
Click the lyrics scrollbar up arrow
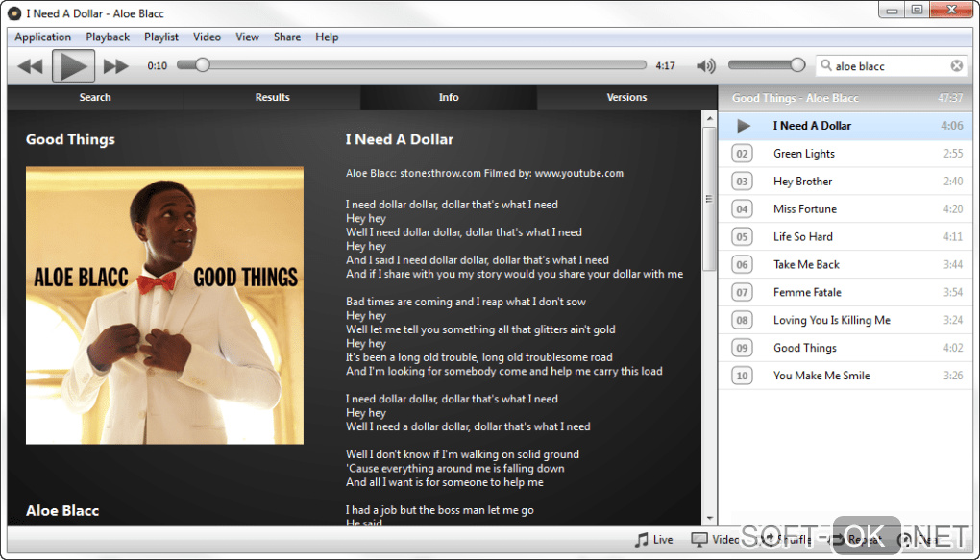(x=709, y=118)
